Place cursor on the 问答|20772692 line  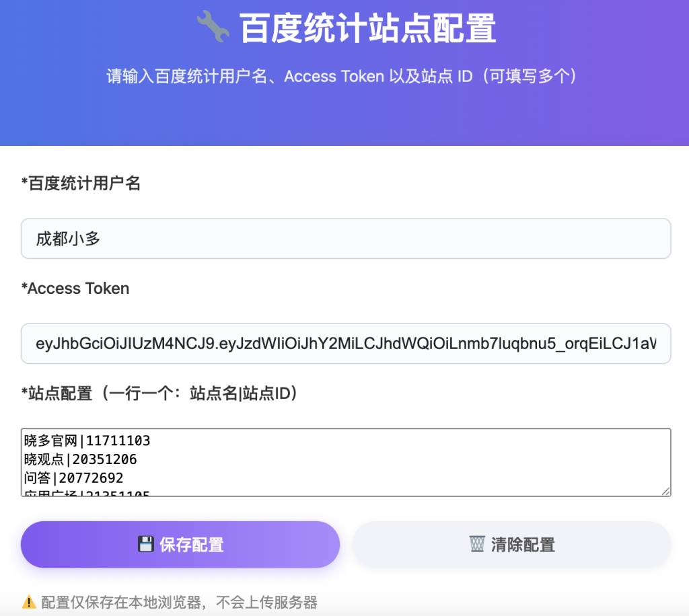pos(73,478)
